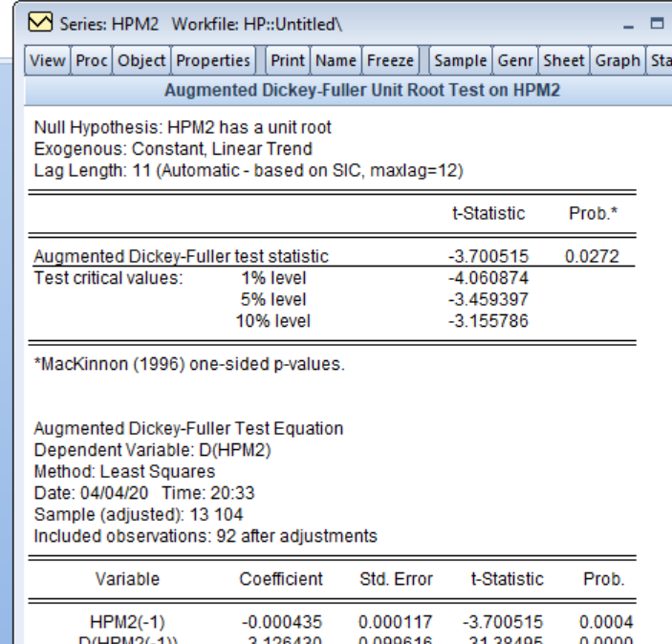Open series Properties
672x644 pixels.
coord(213,61)
